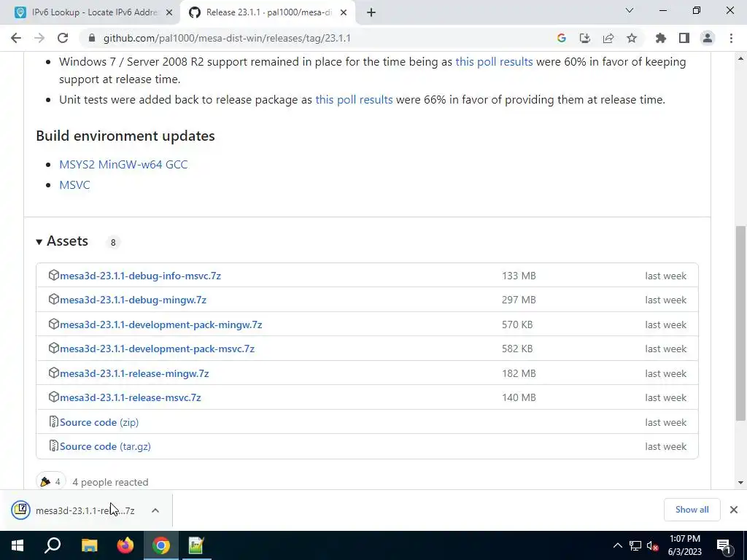Close the Release 23.1.1 tab
The image size is (747, 560).
click(x=344, y=12)
